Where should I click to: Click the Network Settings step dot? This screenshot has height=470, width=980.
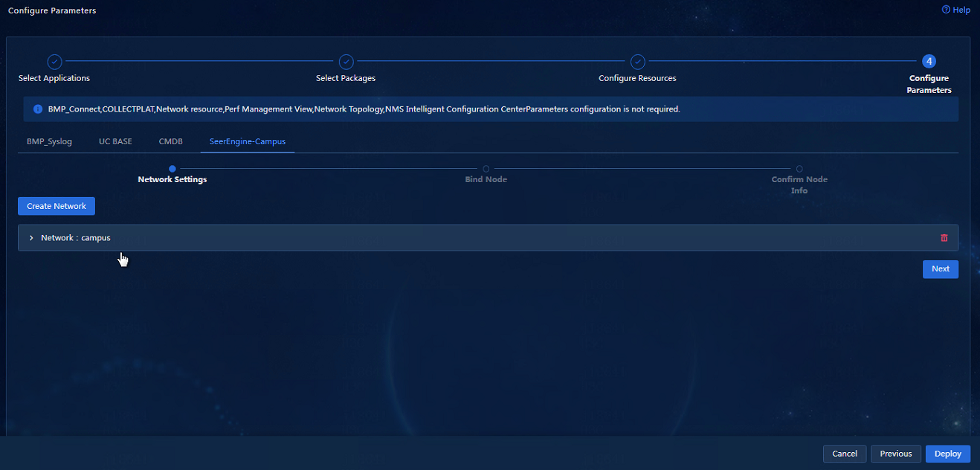click(173, 169)
